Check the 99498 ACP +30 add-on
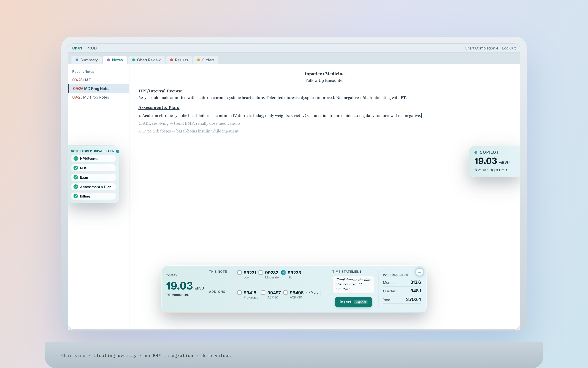Screen dimensions: 588x368 point(286,293)
